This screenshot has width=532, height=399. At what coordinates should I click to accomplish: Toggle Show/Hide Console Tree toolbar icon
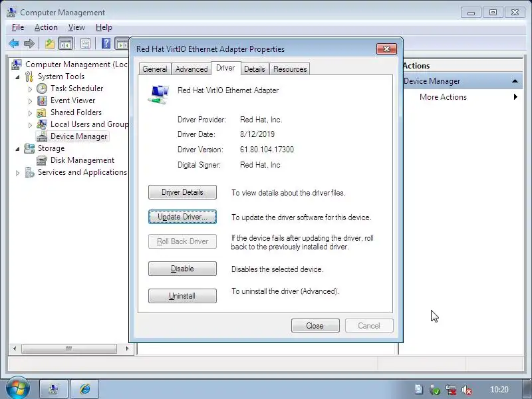65,43
